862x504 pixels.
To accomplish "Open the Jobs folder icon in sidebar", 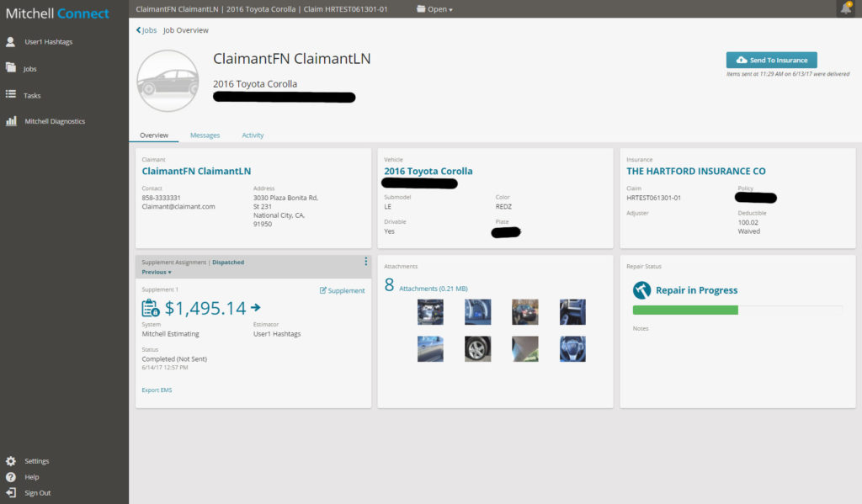I will click(x=10, y=67).
